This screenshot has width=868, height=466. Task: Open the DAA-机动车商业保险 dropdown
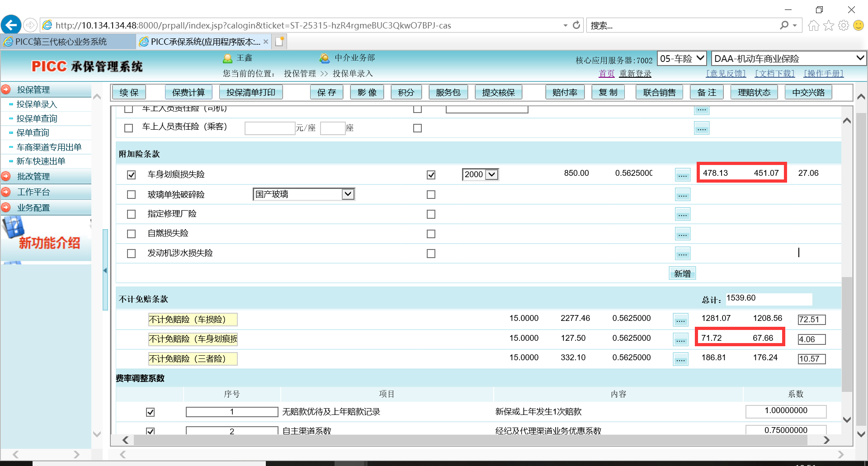[x=860, y=58]
